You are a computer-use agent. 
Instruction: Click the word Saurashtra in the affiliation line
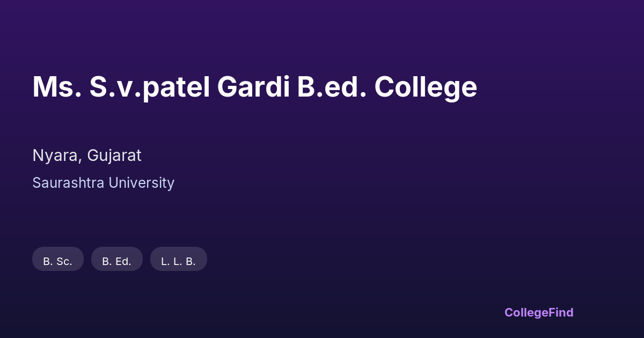click(68, 183)
